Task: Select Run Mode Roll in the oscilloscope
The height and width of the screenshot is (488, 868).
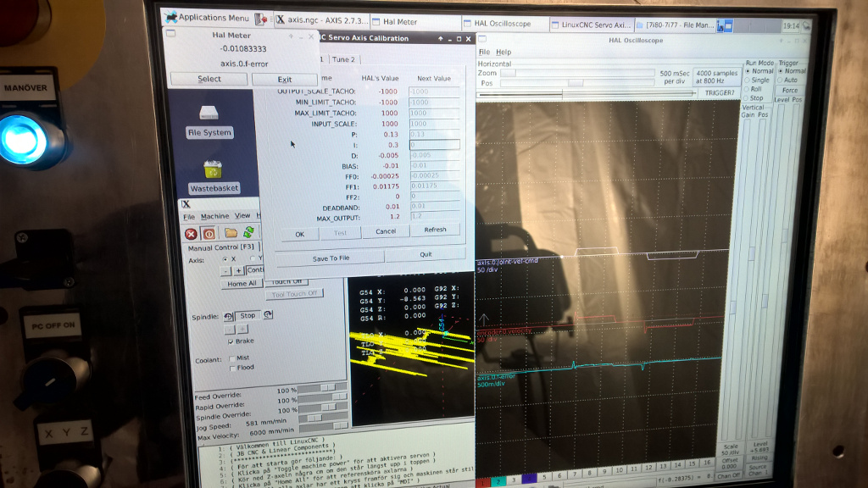Action: (x=748, y=89)
